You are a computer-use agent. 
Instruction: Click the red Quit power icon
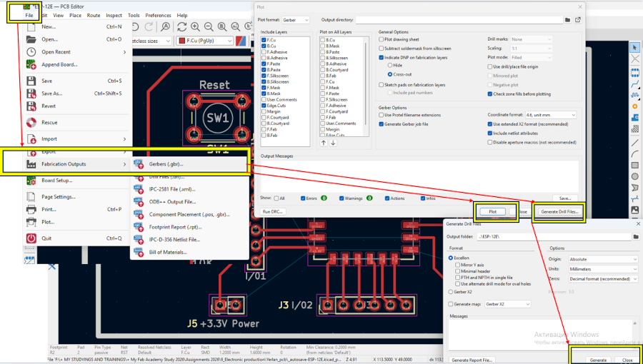(x=31, y=238)
